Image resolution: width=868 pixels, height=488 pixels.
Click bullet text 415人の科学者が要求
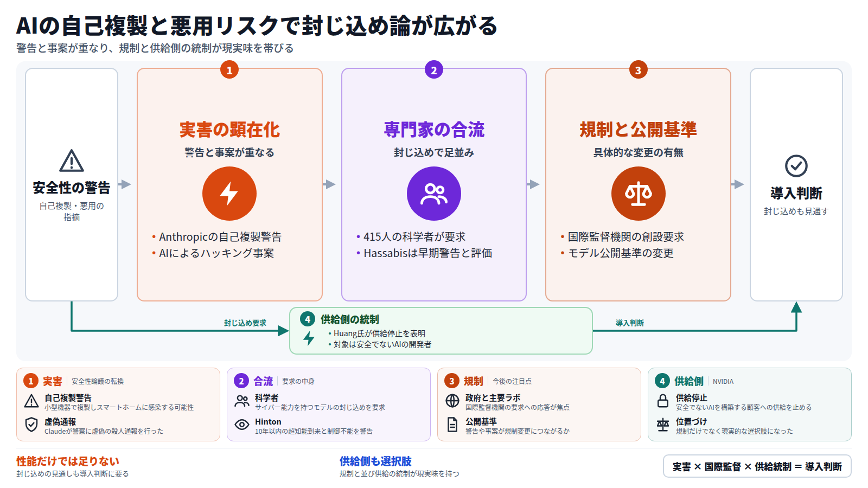tap(414, 237)
